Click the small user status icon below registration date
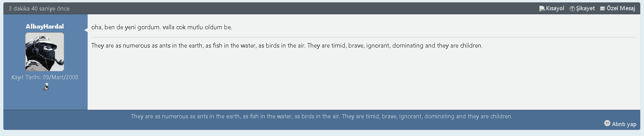This screenshot has height=136, width=644. 46,87
